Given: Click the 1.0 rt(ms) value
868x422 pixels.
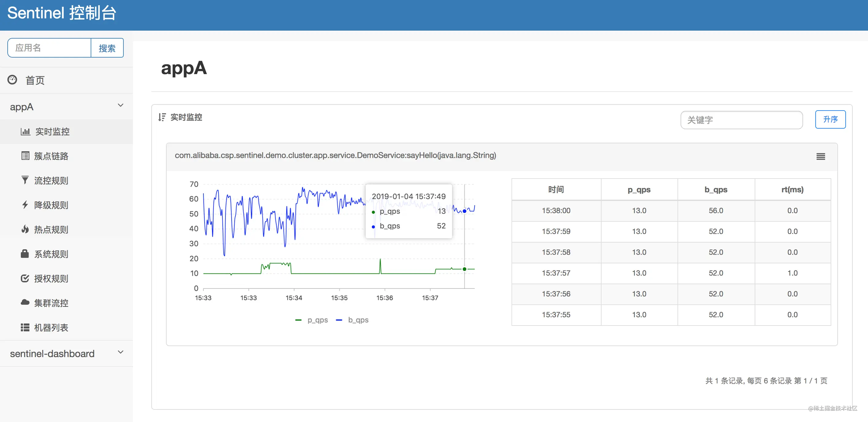Looking at the screenshot, I should point(793,273).
